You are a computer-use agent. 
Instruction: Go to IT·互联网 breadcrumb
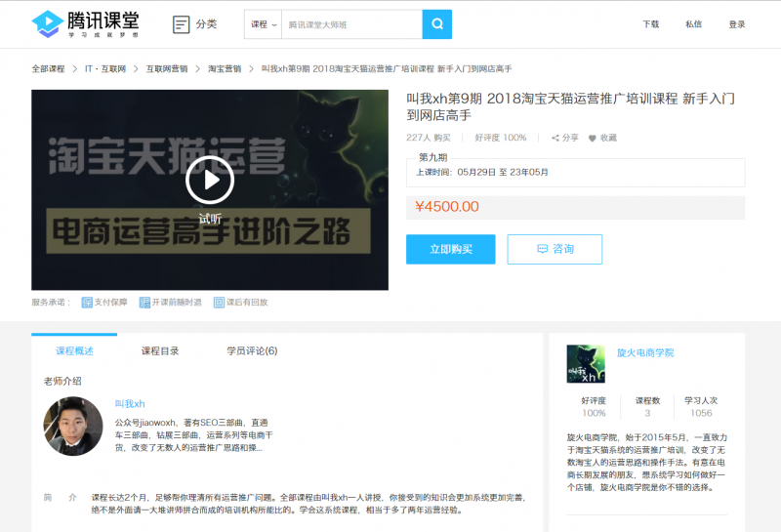[105, 68]
